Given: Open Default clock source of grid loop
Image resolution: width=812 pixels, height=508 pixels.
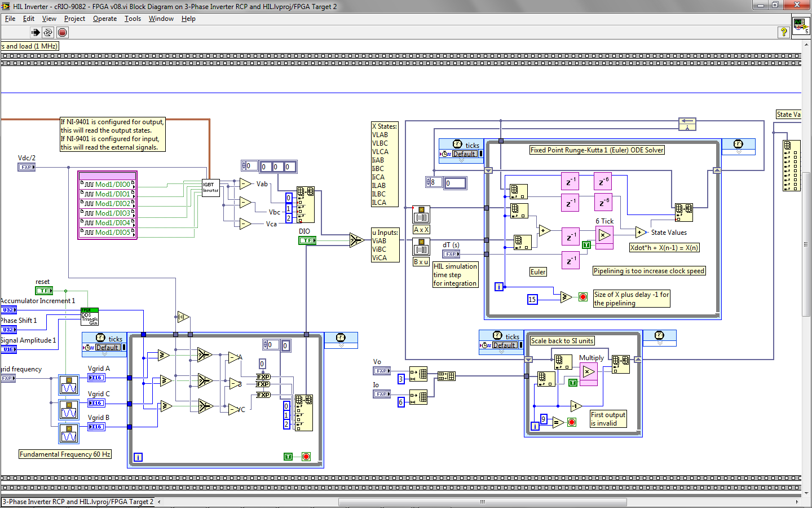Looking at the screenshot, I should [107, 347].
